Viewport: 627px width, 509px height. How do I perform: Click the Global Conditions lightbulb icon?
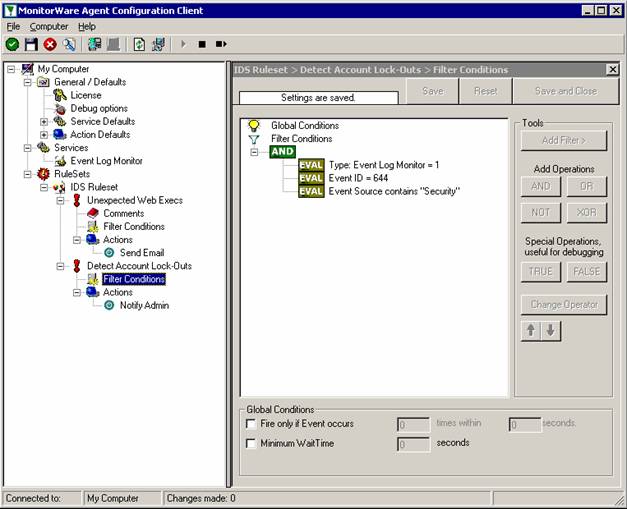click(254, 126)
